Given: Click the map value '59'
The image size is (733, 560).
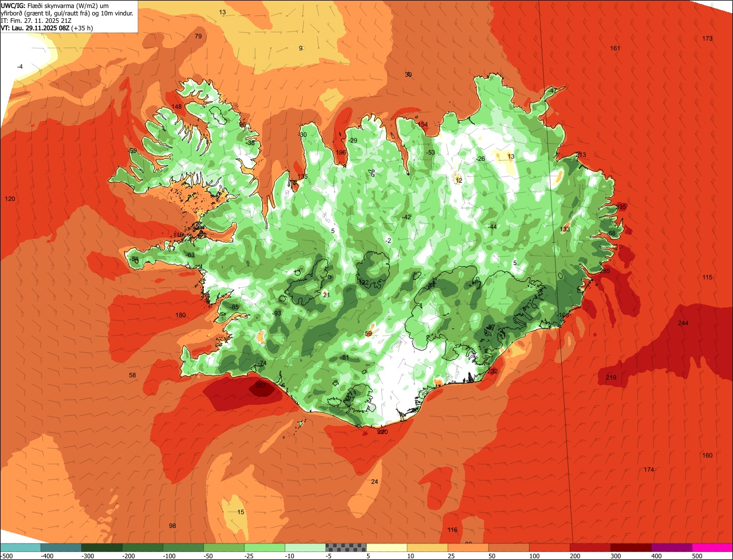Looking at the screenshot, I should click(368, 333).
